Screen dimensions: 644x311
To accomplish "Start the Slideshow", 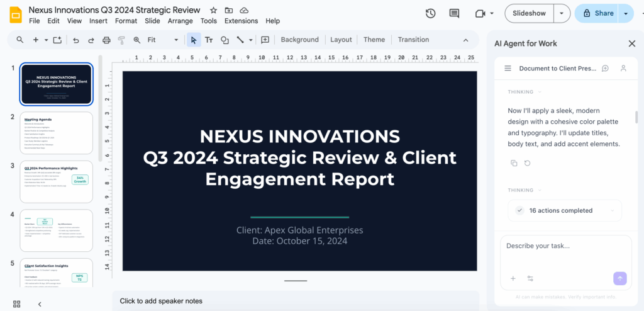I will (x=529, y=14).
